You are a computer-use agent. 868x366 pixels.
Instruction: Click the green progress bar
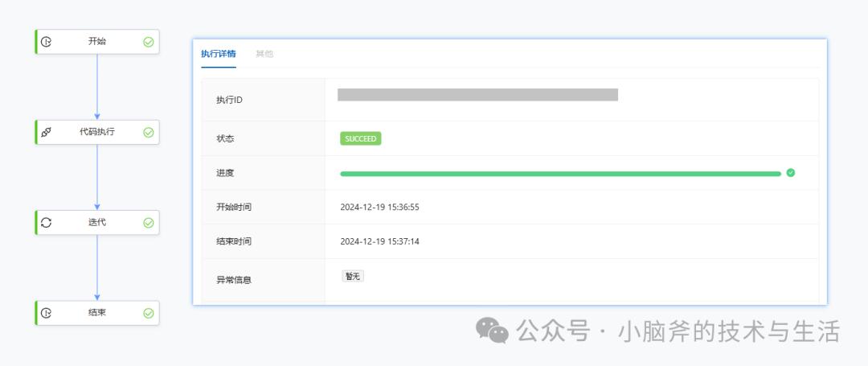coord(560,173)
